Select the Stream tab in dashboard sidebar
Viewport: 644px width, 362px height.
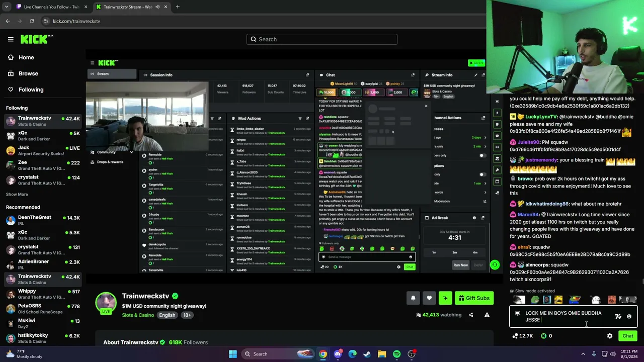tap(111, 74)
